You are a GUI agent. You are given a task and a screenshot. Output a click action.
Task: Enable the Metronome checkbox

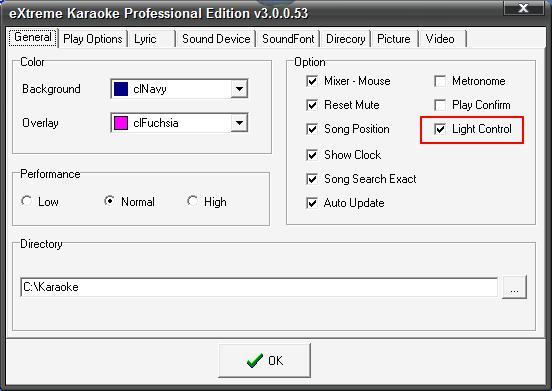[440, 81]
